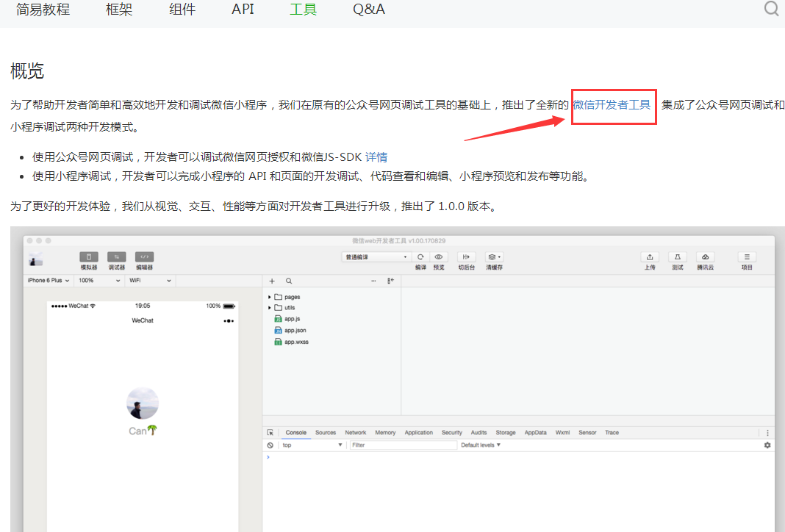
Task: Switch to the Sensor tab
Action: click(587, 432)
